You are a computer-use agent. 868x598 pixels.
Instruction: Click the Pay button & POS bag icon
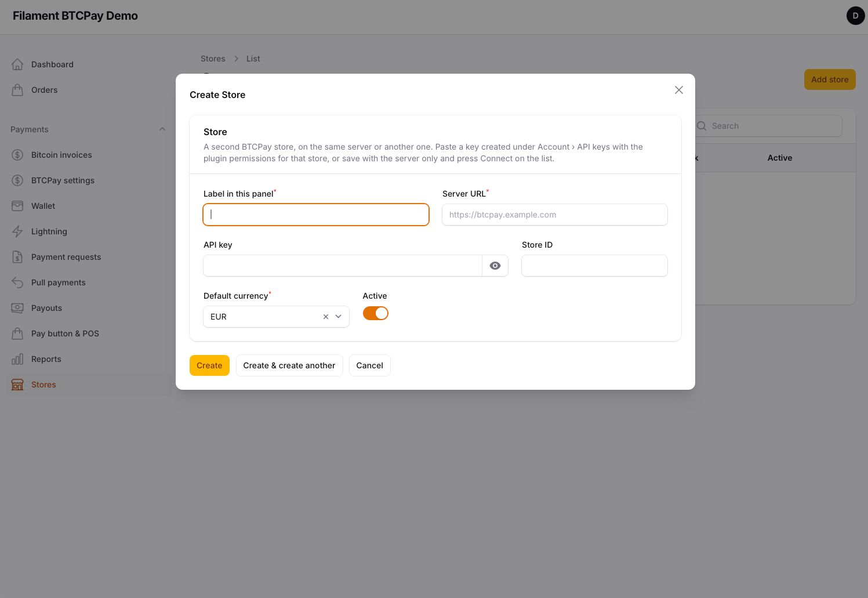(x=17, y=334)
